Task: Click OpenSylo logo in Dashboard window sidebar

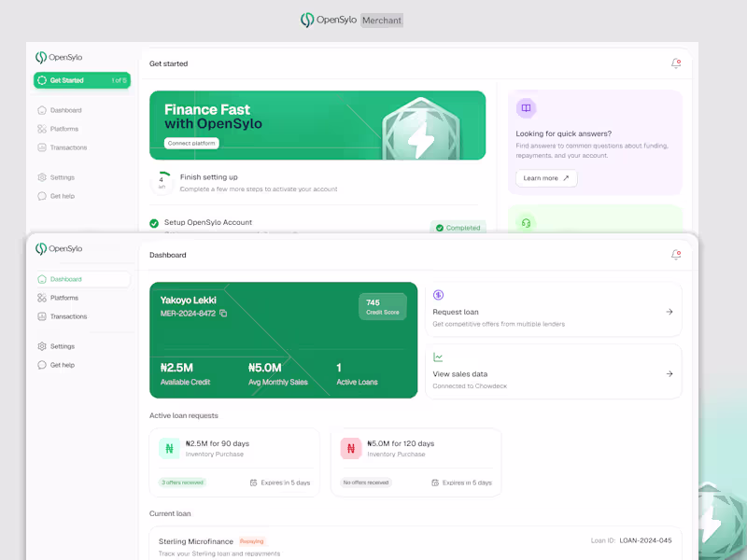Action: [x=59, y=248]
